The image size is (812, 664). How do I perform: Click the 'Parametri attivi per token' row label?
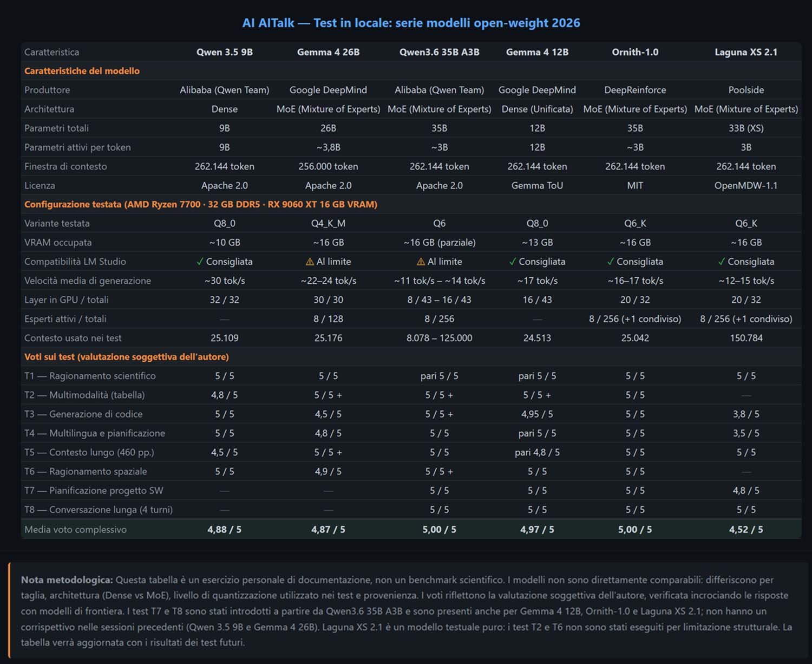coord(77,147)
